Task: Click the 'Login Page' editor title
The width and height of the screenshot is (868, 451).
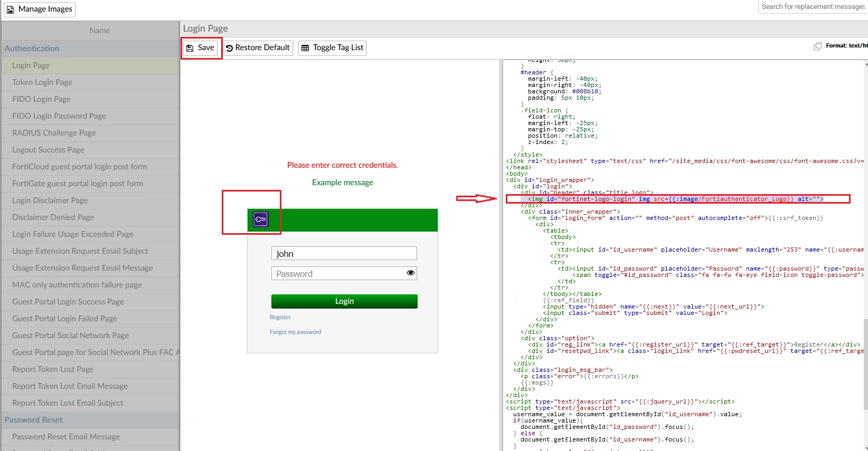Action: tap(205, 28)
